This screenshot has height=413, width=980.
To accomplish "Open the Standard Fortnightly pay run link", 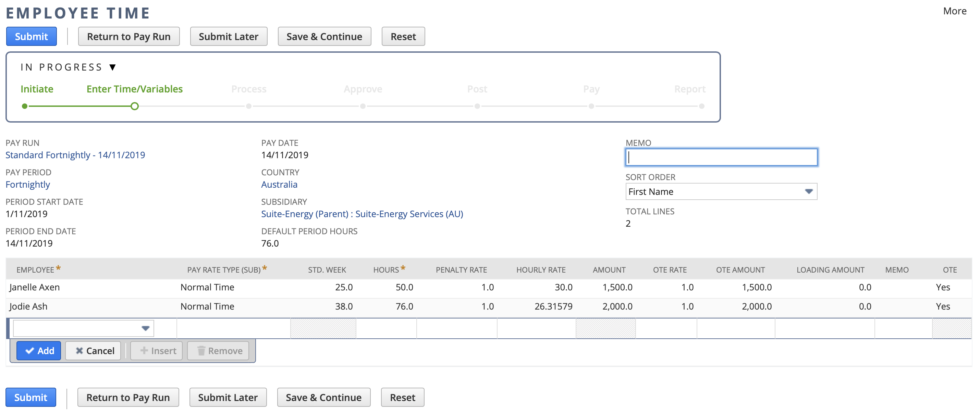I will [x=75, y=155].
